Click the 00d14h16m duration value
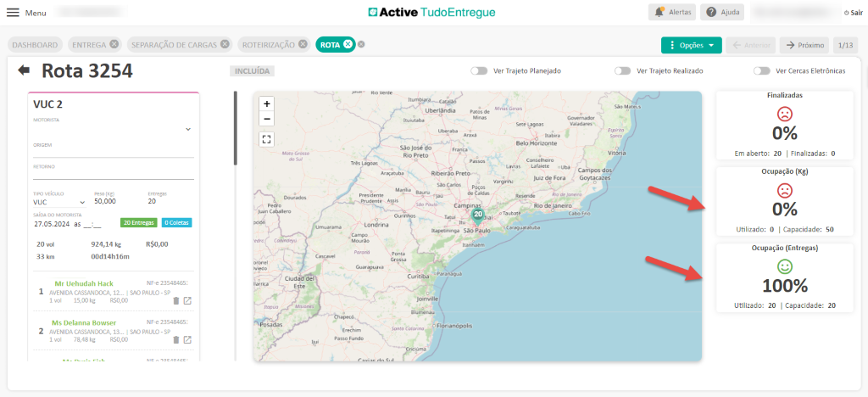This screenshot has width=868, height=397. [110, 257]
